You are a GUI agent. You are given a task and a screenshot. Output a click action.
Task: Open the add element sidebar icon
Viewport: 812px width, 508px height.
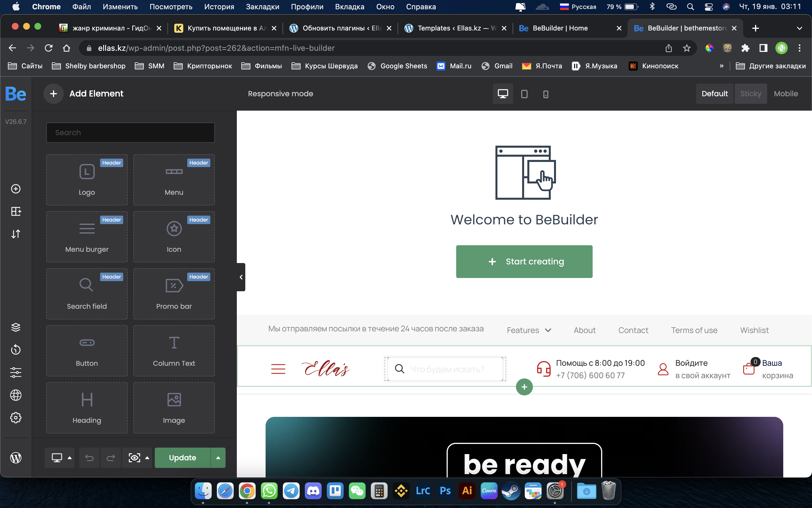[x=16, y=189]
